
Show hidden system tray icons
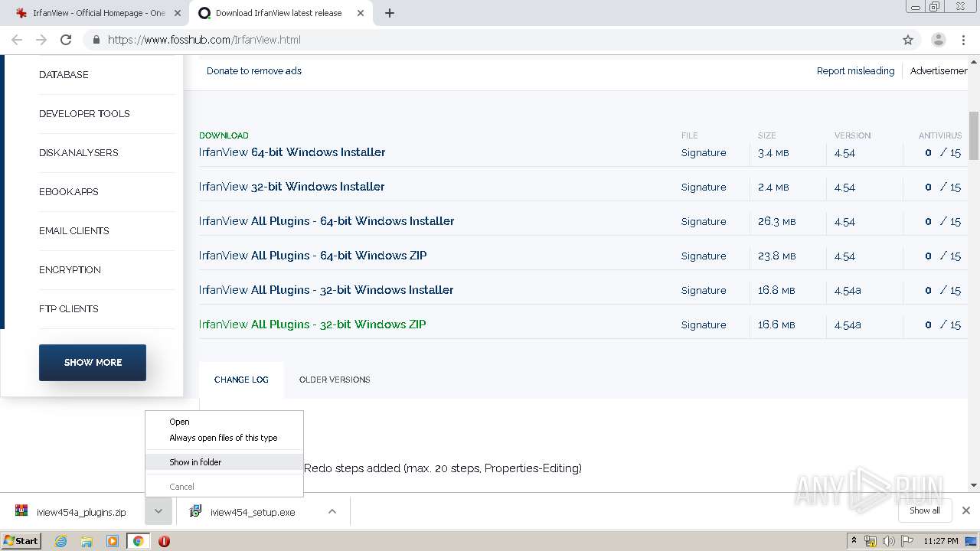(854, 541)
